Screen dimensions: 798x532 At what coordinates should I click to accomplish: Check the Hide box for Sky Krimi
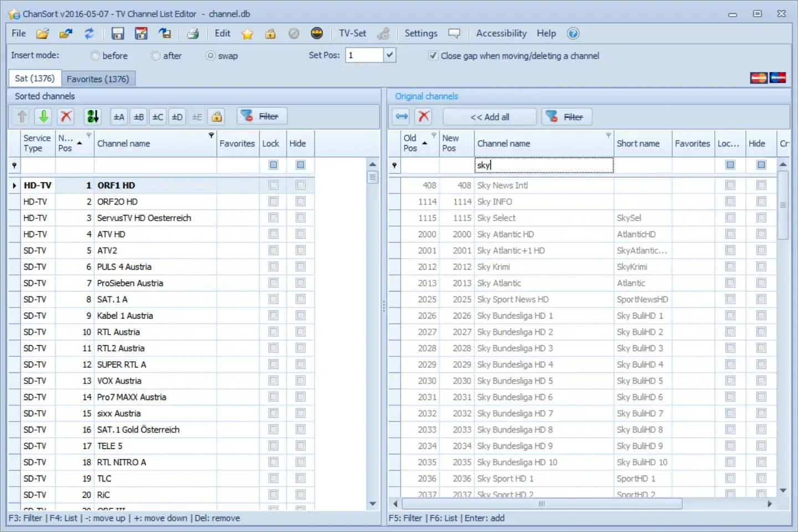[x=761, y=267]
